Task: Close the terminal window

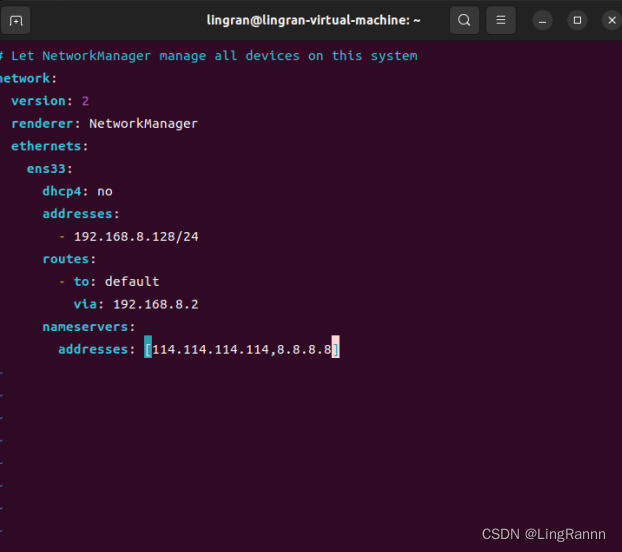Action: (x=612, y=20)
